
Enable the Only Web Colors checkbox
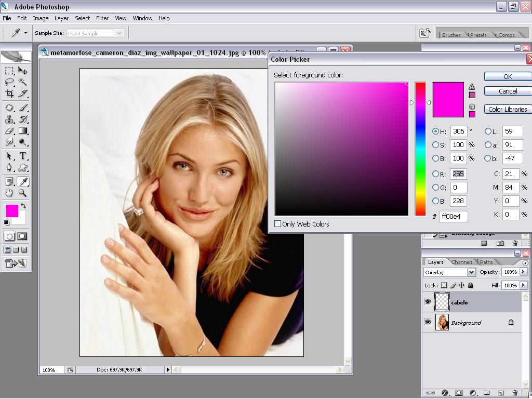pos(277,223)
